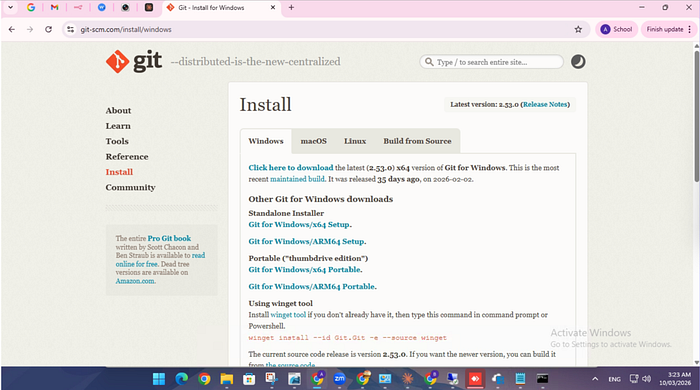Open the red AnyDesk taskbar icon
Screen dimensions: 700x390
click(475, 379)
